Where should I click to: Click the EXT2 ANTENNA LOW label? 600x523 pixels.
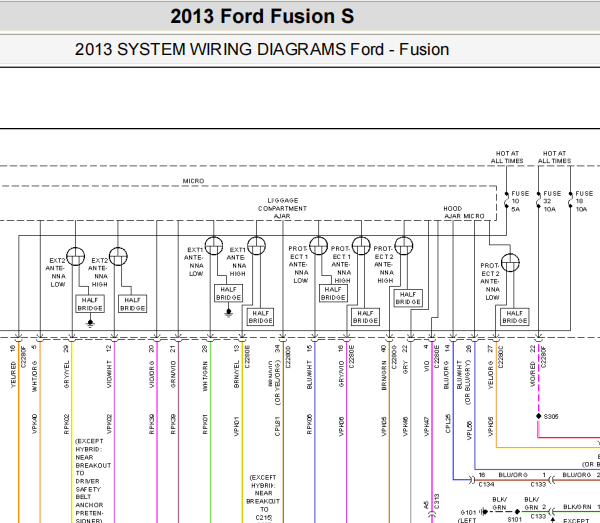(56, 272)
